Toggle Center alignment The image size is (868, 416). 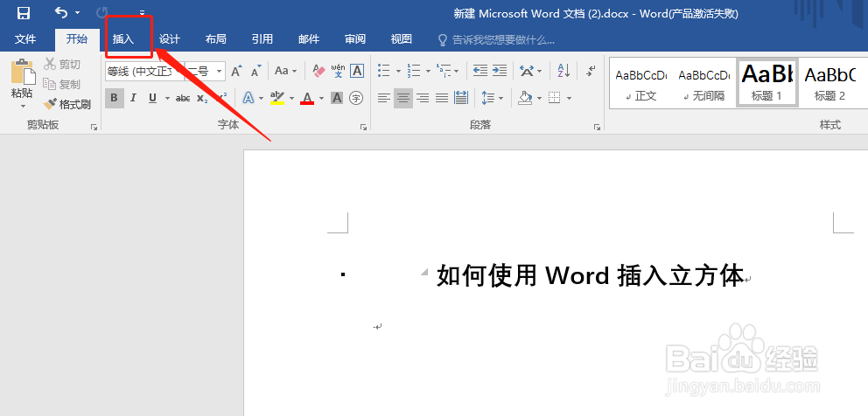403,98
